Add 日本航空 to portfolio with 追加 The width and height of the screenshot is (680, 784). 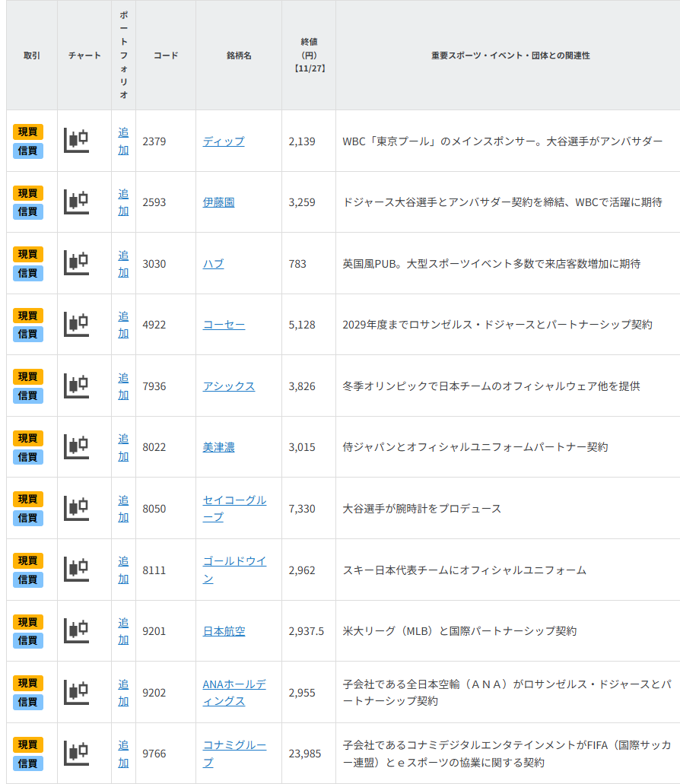[x=122, y=630]
